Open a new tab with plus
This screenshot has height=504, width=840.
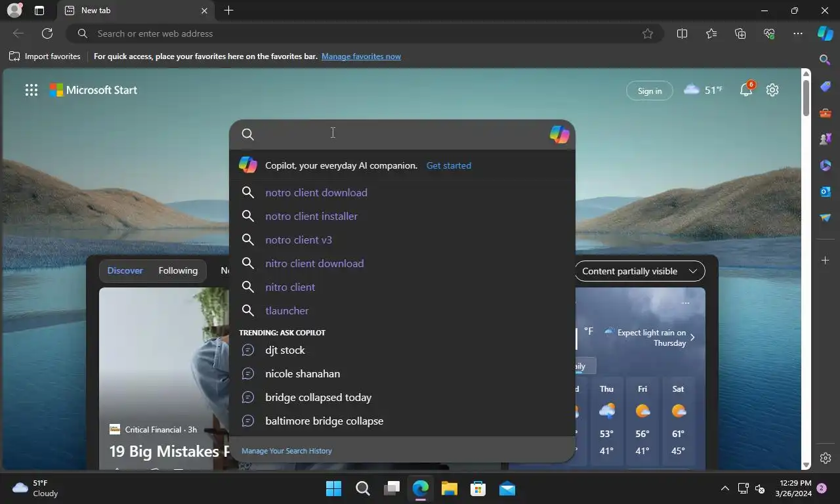click(x=228, y=10)
